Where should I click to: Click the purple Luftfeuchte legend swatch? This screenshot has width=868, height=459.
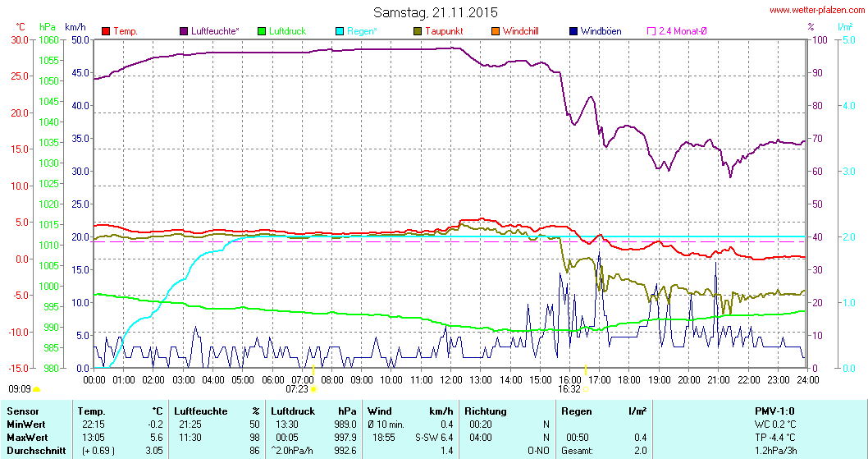coord(184,31)
